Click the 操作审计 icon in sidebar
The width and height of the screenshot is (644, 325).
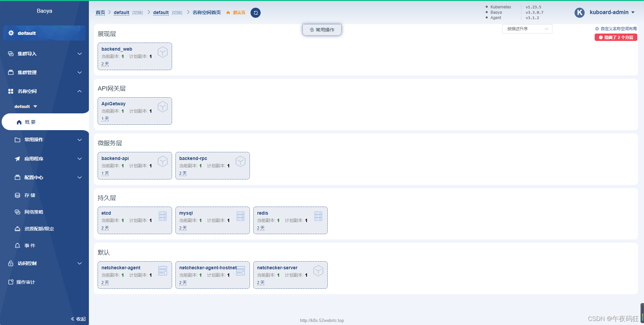11,282
